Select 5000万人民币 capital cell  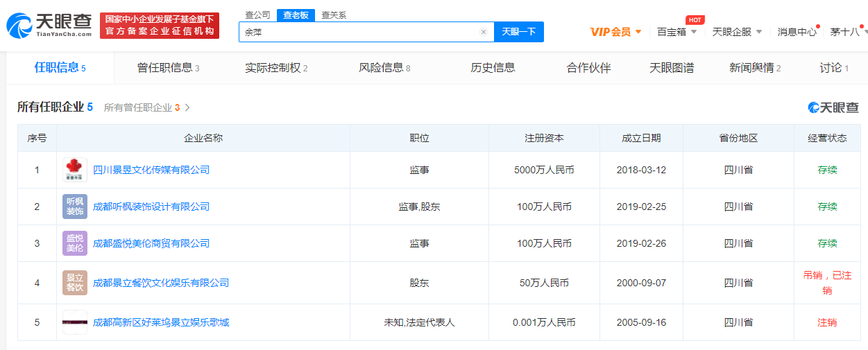click(544, 170)
